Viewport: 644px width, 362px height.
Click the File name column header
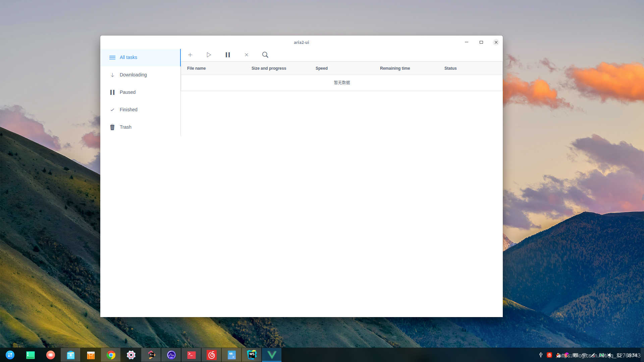point(196,68)
